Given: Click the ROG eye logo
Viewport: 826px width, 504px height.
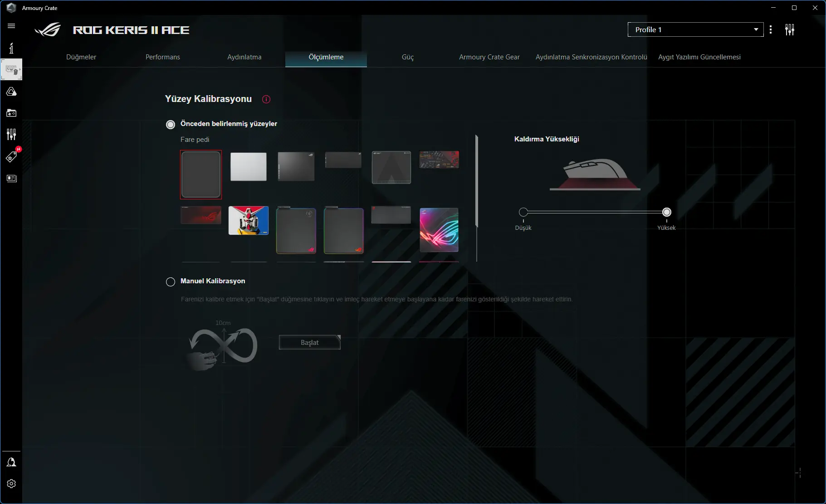Looking at the screenshot, I should tap(48, 30).
